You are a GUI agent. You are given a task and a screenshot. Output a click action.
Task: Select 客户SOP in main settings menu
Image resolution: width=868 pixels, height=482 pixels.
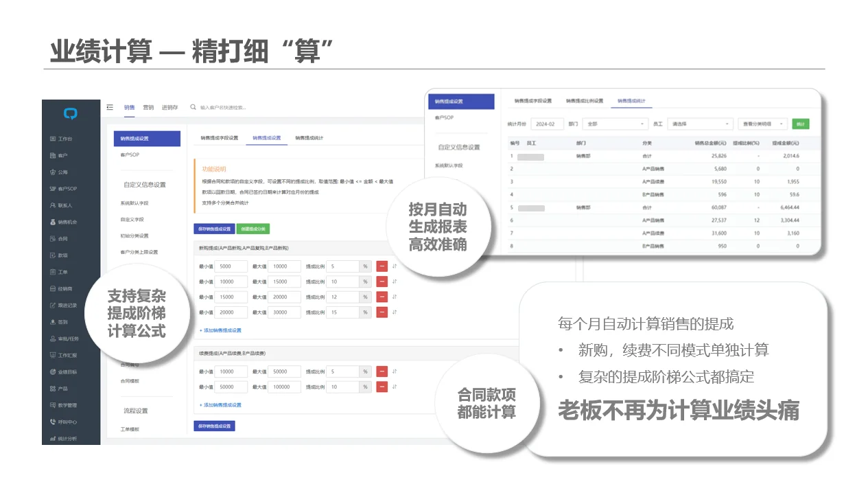click(130, 154)
